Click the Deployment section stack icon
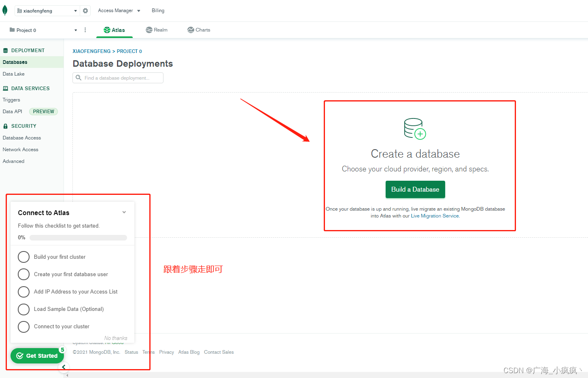The image size is (588, 378). pos(5,51)
